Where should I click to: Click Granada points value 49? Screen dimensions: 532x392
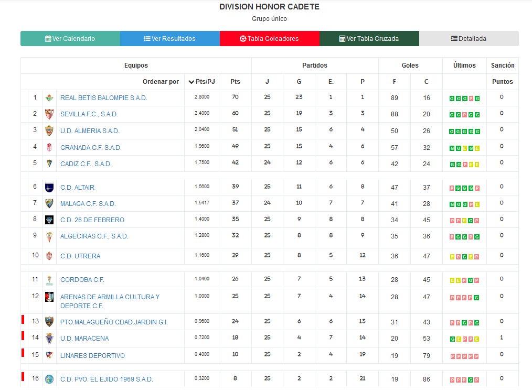tap(235, 146)
